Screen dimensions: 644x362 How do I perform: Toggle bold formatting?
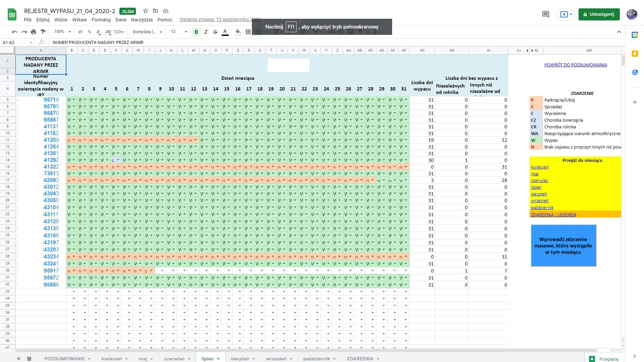click(196, 32)
